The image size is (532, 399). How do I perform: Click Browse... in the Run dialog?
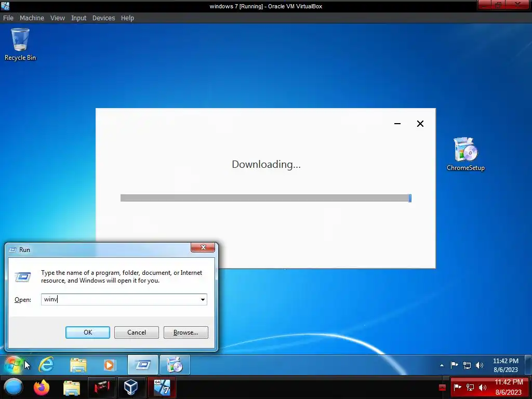(x=185, y=332)
